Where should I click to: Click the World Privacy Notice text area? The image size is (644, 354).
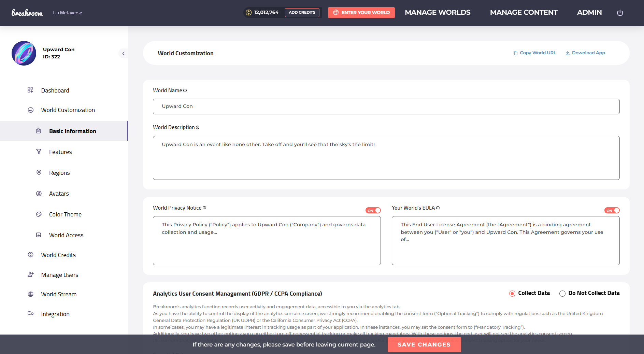click(x=267, y=241)
